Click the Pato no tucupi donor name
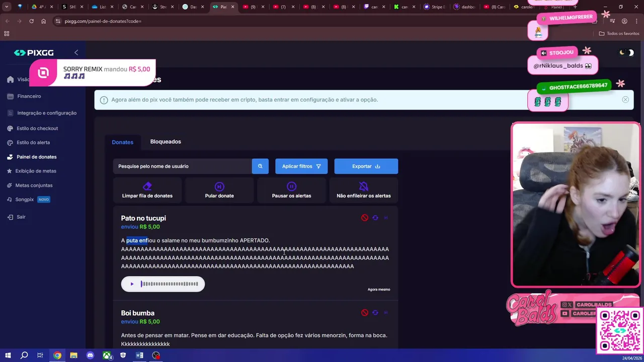Viewport: 644px width, 362px height. (x=143, y=218)
